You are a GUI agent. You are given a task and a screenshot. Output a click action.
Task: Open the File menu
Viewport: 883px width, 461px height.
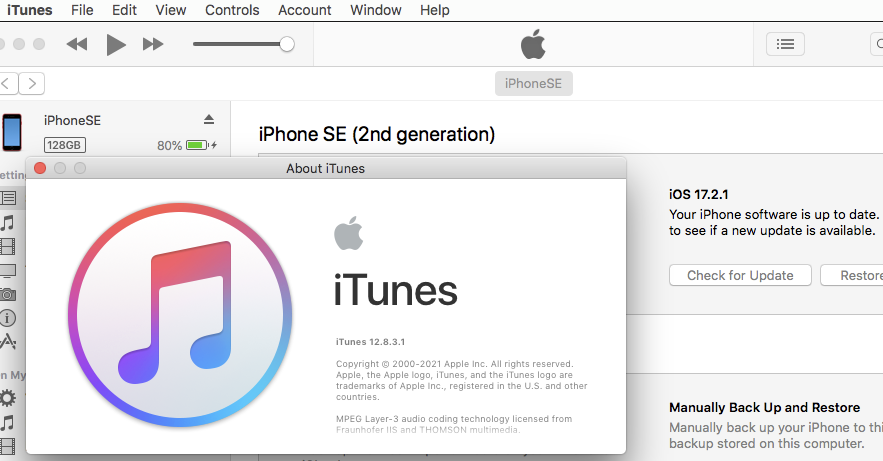click(x=82, y=10)
